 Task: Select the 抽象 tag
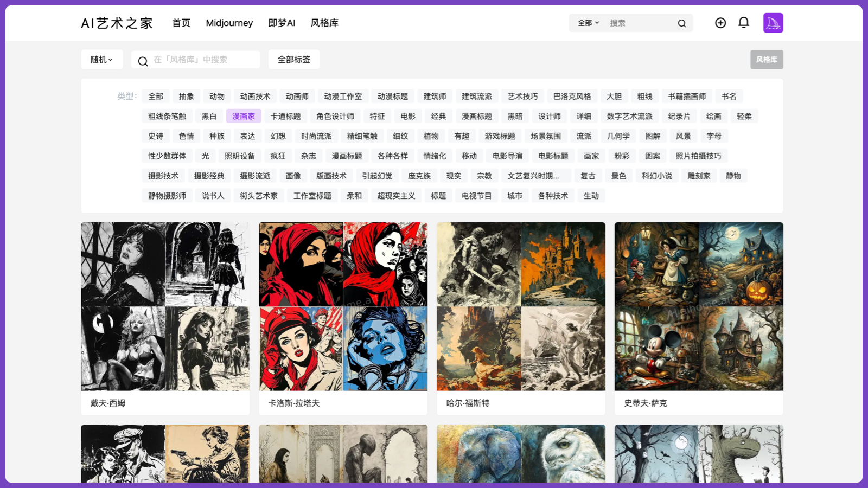click(187, 97)
